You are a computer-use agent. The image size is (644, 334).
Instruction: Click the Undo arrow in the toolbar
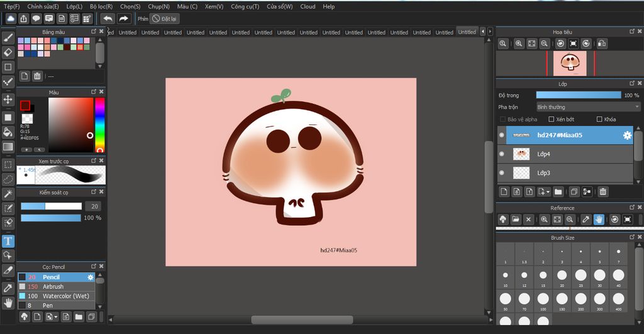108,19
